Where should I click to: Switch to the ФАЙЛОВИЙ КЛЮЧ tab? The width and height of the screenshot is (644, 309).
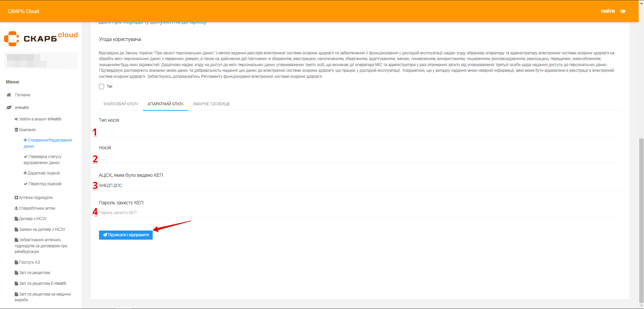point(121,104)
